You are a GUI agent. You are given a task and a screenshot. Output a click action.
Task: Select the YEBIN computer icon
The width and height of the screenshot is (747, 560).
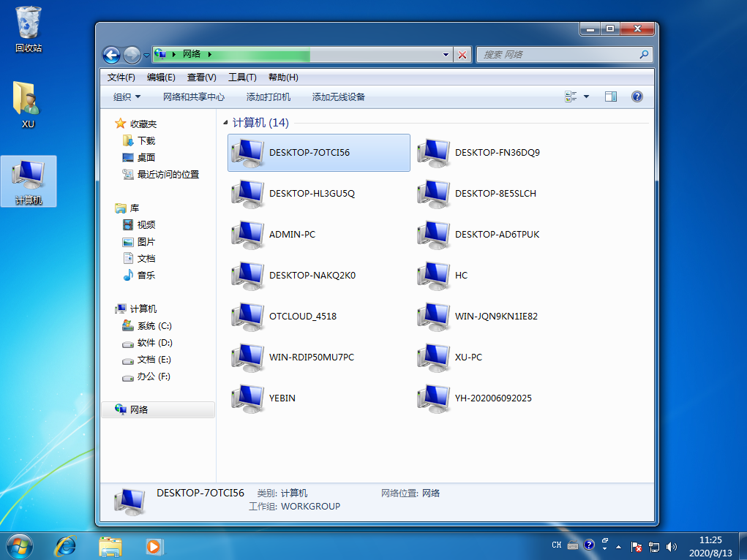248,398
